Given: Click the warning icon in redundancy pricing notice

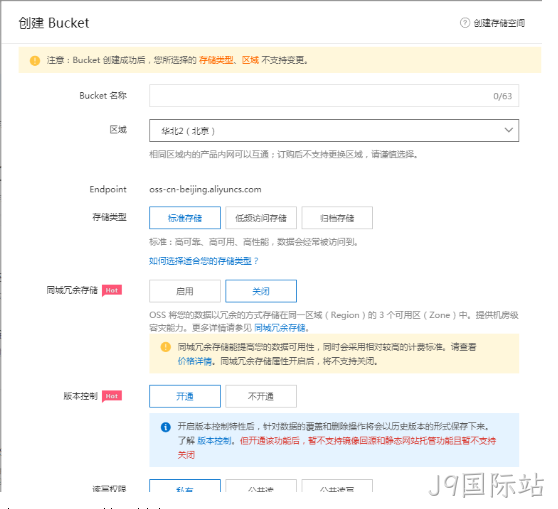Looking at the screenshot, I should (165, 347).
